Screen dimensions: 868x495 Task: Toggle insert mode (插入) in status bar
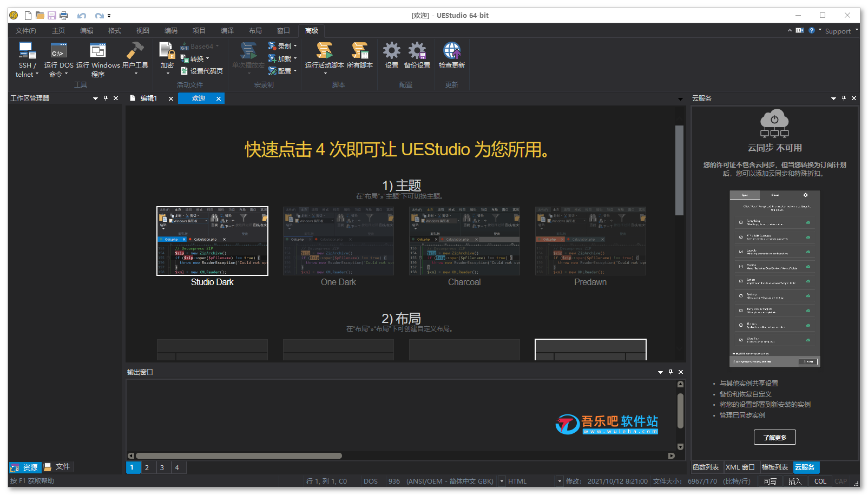pos(794,481)
